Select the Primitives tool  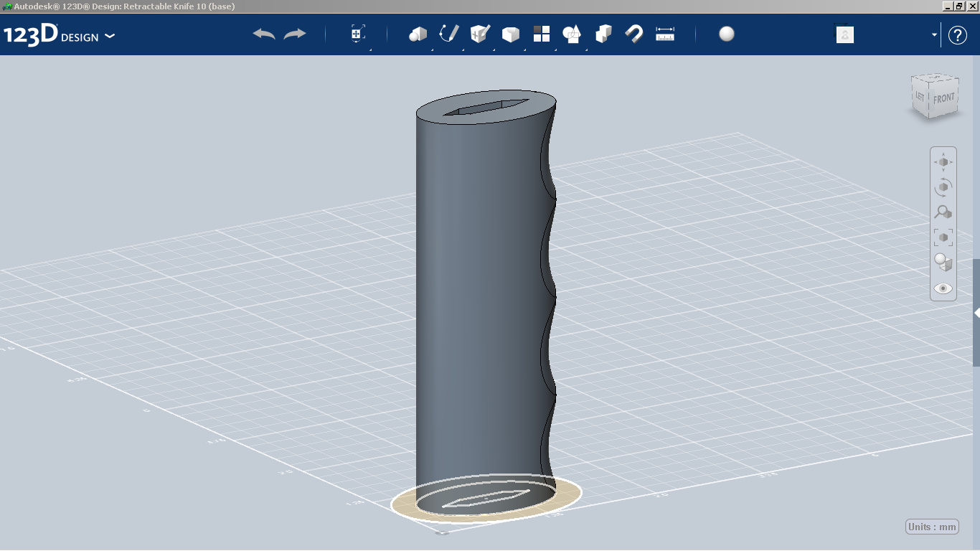(418, 34)
